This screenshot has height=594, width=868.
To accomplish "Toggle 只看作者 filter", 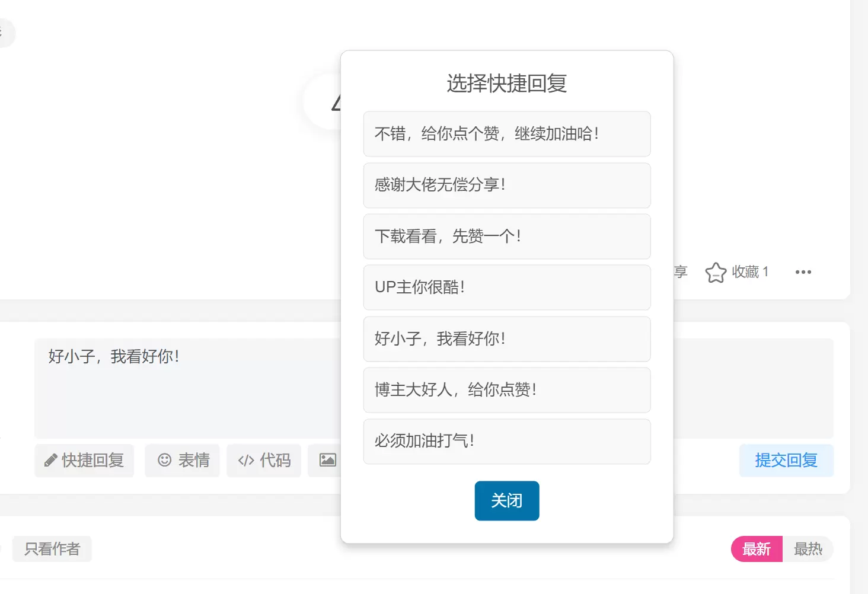I will pyautogui.click(x=52, y=549).
